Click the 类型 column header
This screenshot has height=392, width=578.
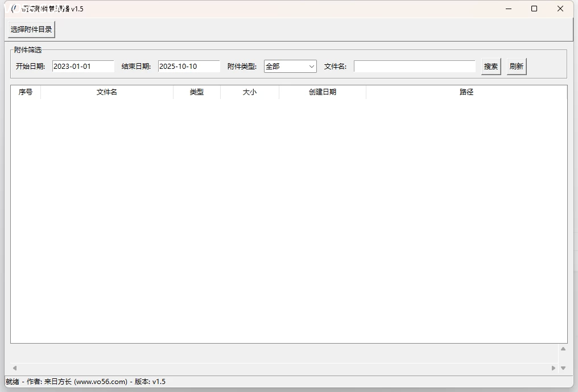click(197, 92)
